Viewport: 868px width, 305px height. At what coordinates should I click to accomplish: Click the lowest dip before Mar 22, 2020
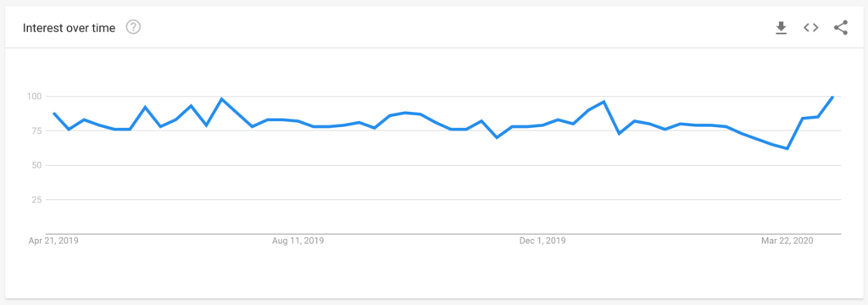pyautogui.click(x=787, y=148)
